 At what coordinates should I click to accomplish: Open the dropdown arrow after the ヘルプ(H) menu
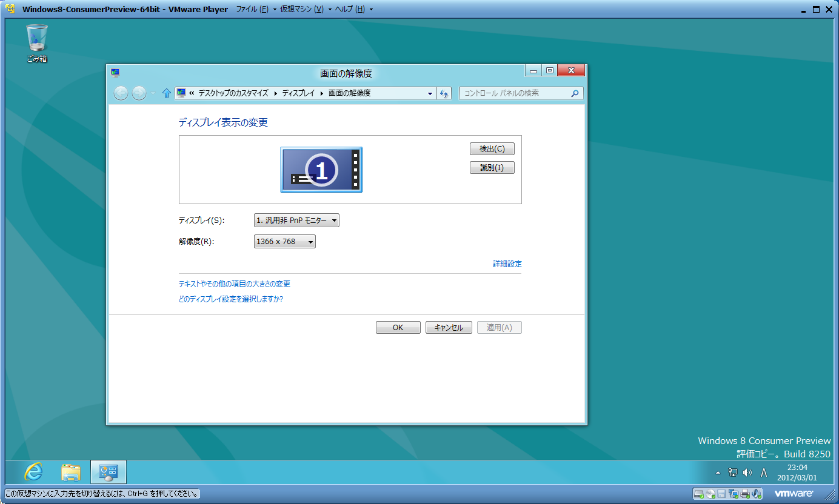tap(371, 10)
